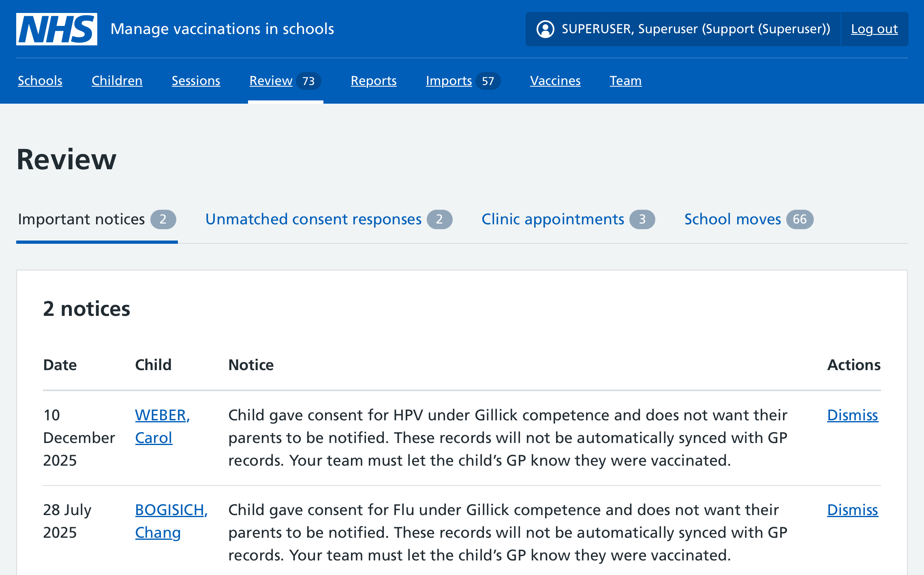
Task: Click the HPV consent notice text
Action: 508,438
